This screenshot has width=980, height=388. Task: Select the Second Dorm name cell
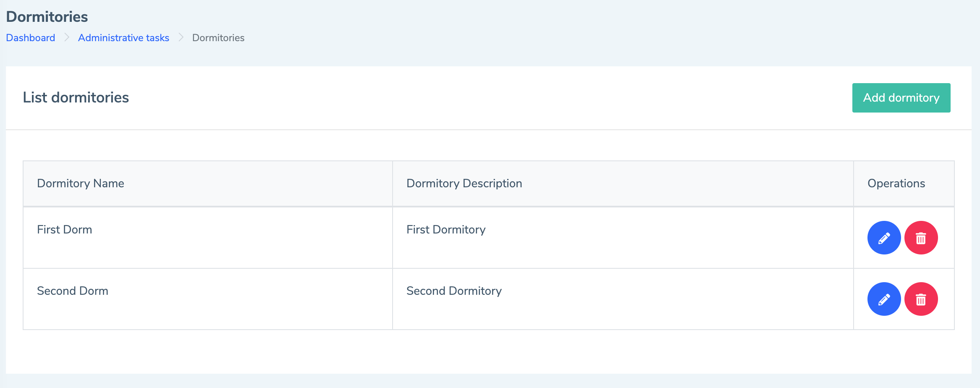click(x=208, y=299)
